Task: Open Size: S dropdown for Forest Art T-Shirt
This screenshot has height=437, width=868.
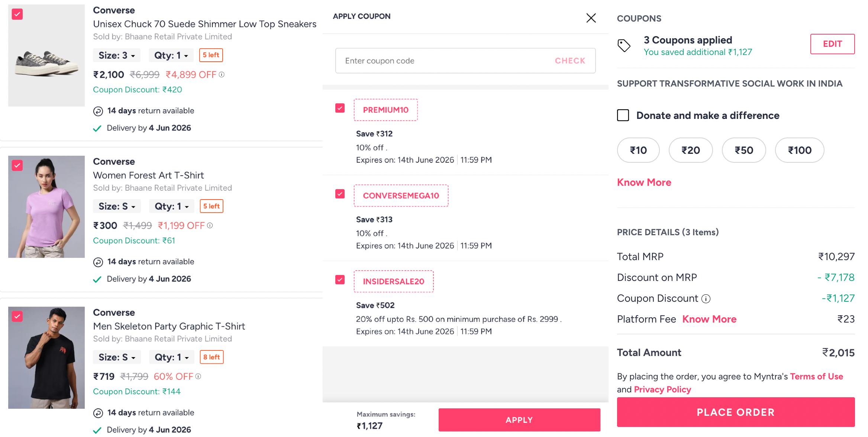Action: point(117,206)
